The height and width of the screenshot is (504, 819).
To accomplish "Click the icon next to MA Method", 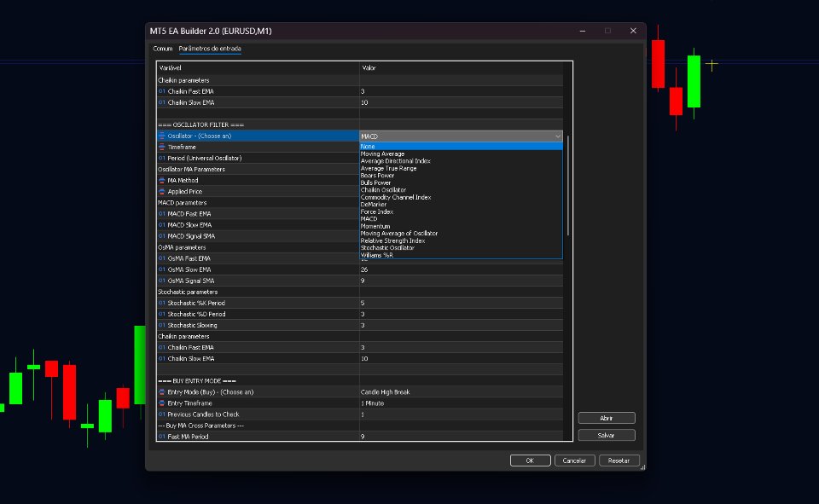I will point(162,181).
